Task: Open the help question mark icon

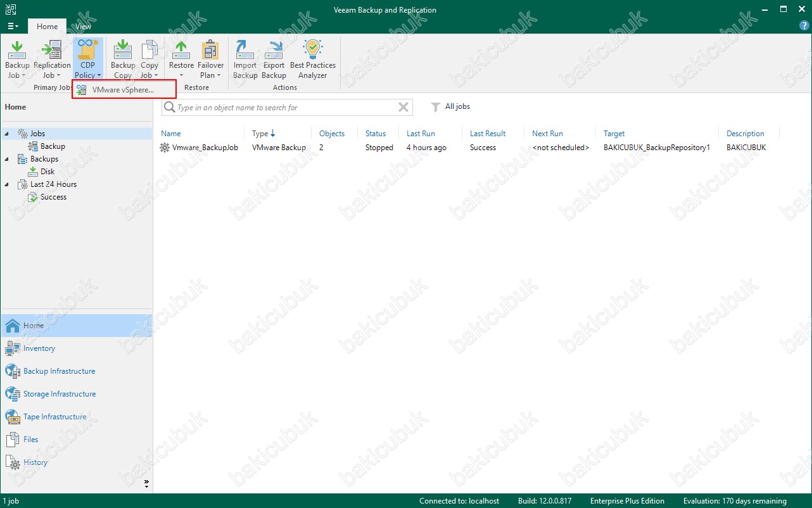Action: pyautogui.click(x=803, y=26)
